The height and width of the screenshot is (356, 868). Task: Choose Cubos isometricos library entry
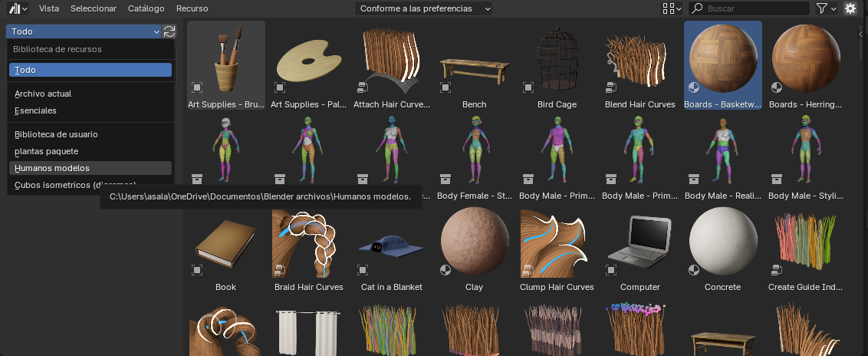coord(90,185)
